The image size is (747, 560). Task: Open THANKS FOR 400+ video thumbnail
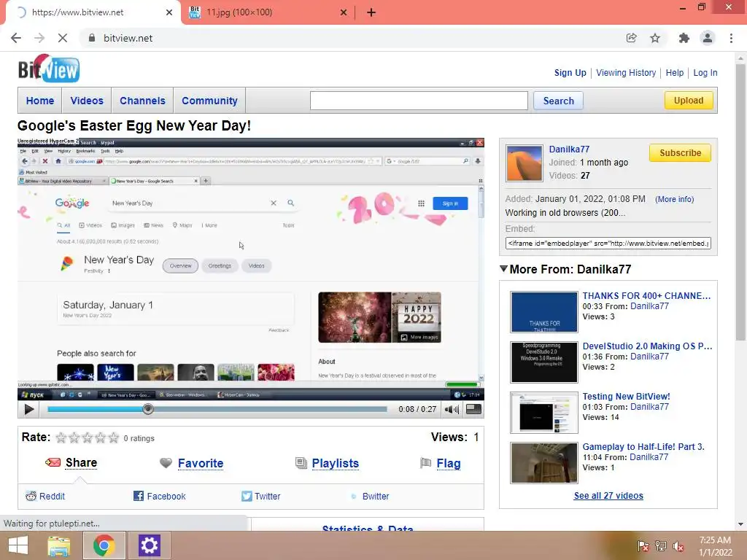(543, 312)
